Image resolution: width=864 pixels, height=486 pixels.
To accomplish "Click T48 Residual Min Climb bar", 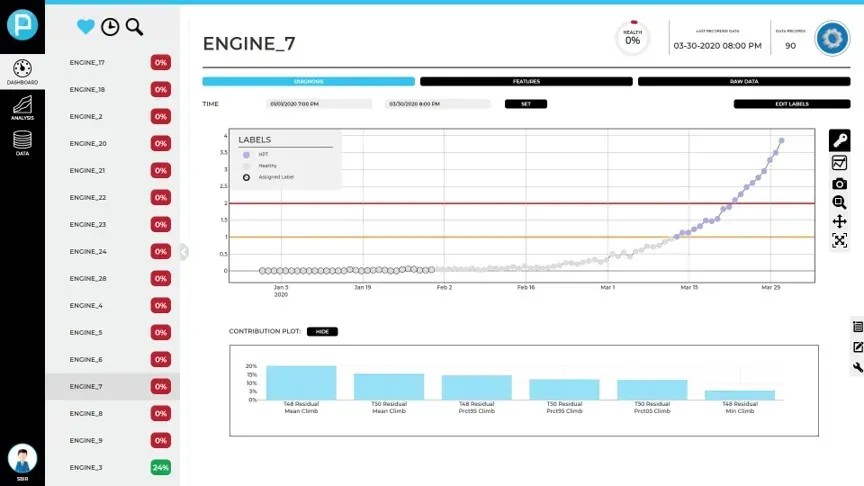I will tap(739, 395).
